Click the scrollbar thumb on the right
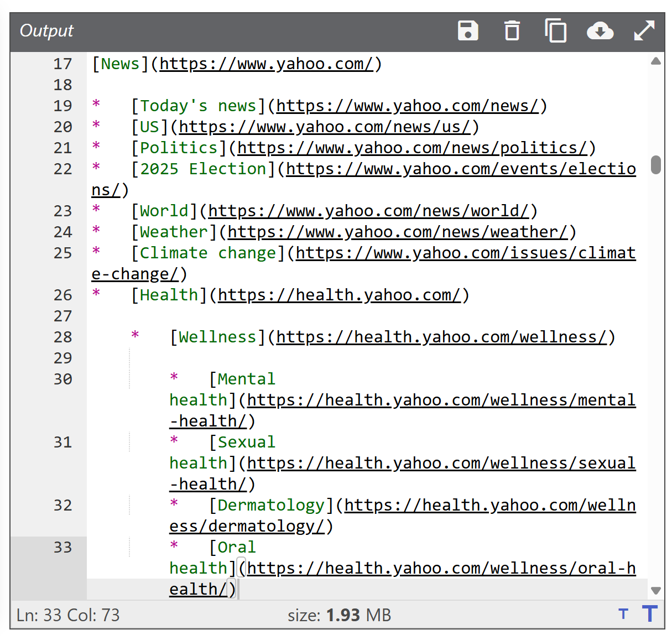Screen dimensions: 672x640 (656, 164)
